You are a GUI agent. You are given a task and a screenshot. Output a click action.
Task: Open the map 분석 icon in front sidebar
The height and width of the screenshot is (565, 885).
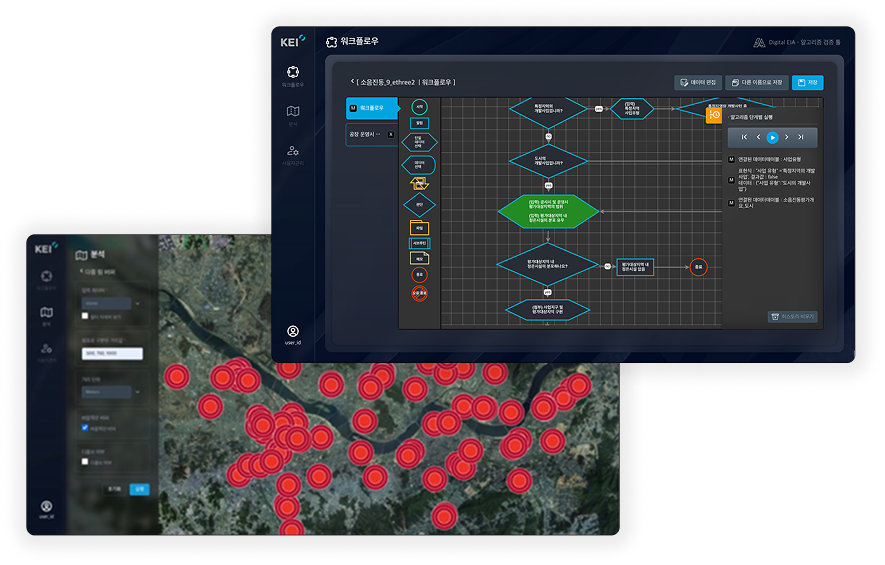coord(293,112)
